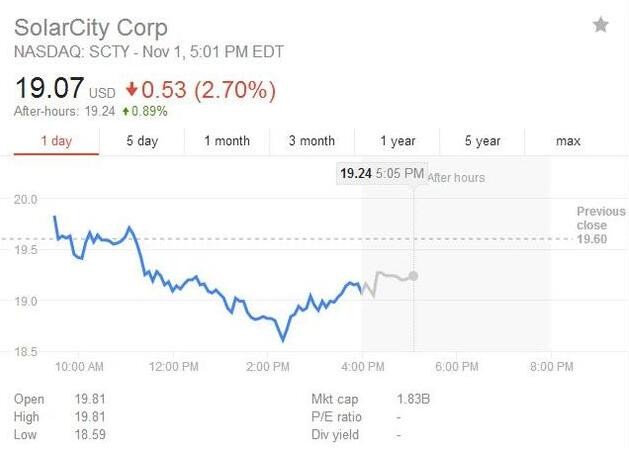Show the 3 month chart range
Image resolution: width=629 pixels, height=460 pixels.
point(311,141)
